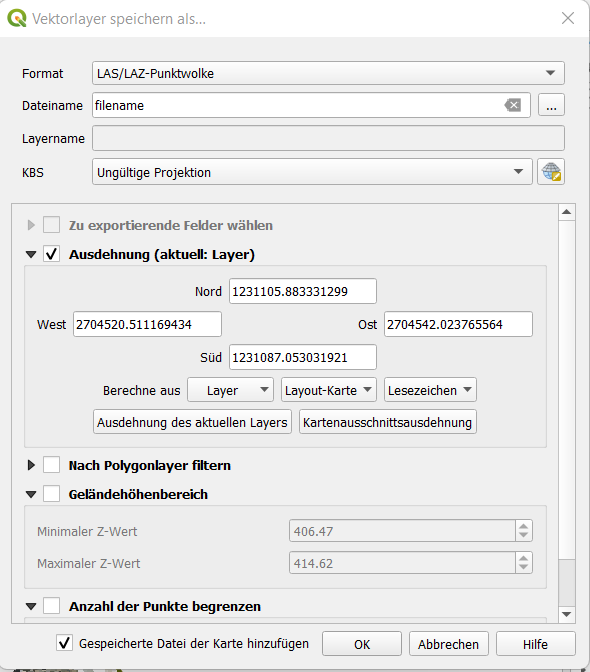Image resolution: width=590 pixels, height=672 pixels.
Task: Uncheck the Ausdehnung (aktuell: Layer) checkbox
Action: pyautogui.click(x=51, y=254)
